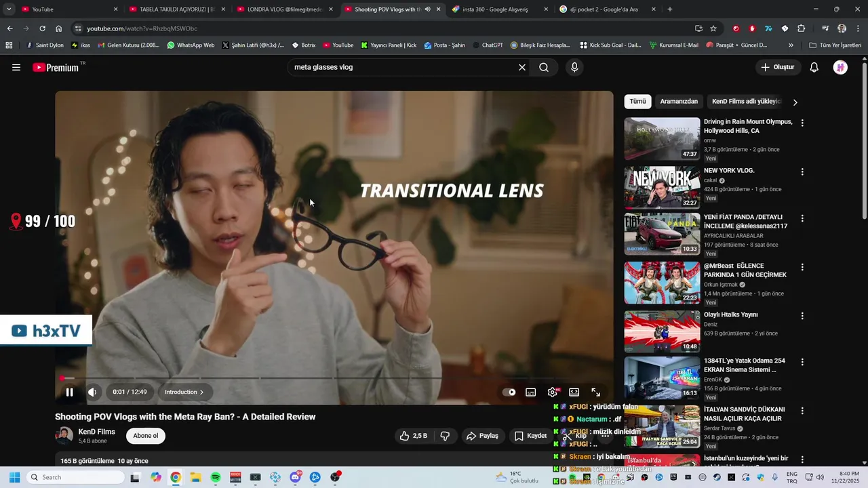This screenshot has width=868, height=488.
Task: Subscribe with the Abone ol button
Action: pyautogui.click(x=146, y=436)
